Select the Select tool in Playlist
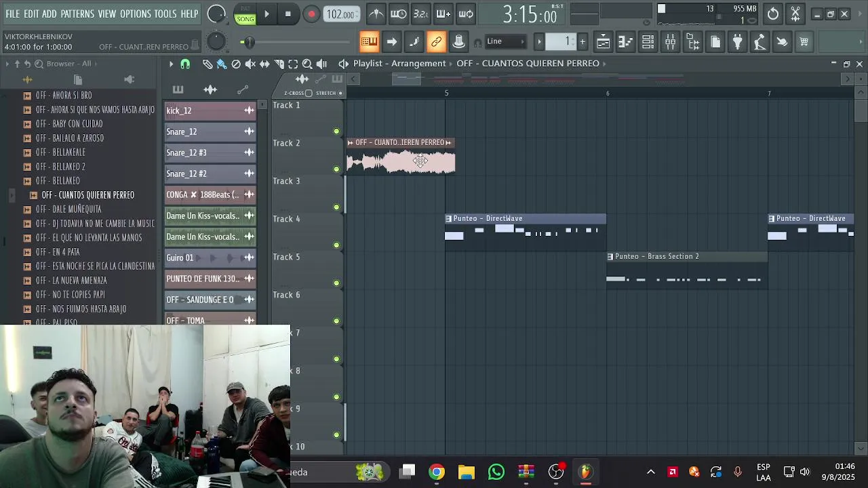 click(293, 64)
